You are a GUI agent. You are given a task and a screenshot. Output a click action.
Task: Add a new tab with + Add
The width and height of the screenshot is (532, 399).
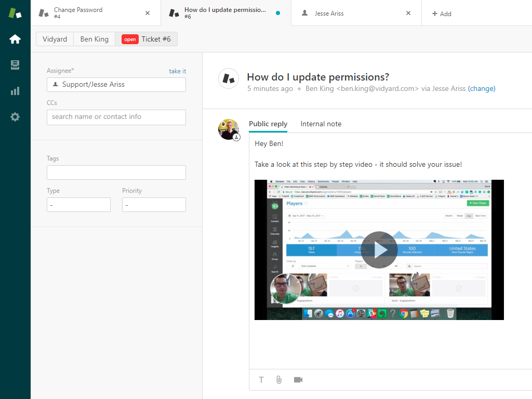(x=442, y=14)
